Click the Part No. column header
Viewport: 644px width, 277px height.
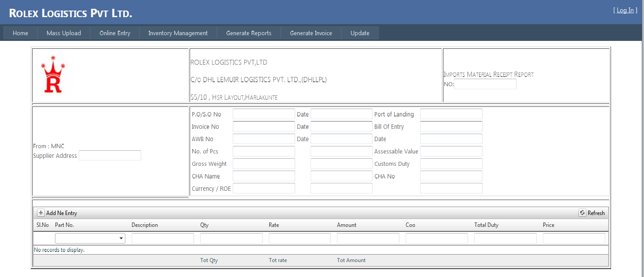64,225
